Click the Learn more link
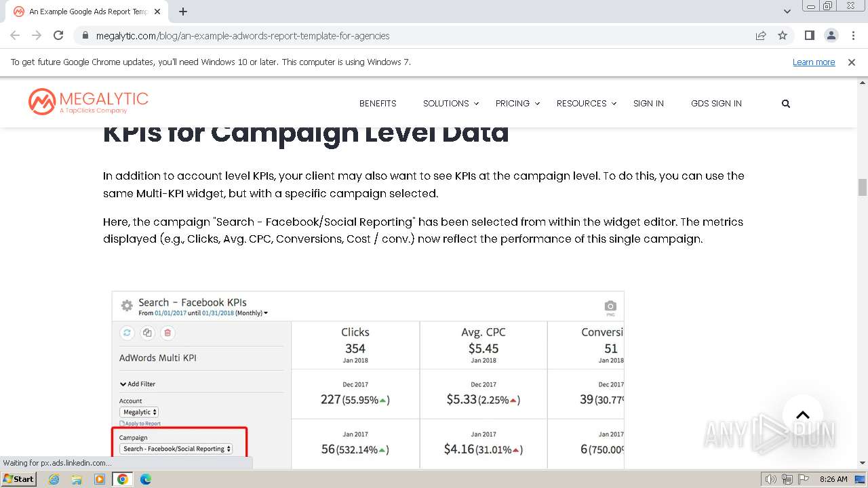 [x=814, y=62]
